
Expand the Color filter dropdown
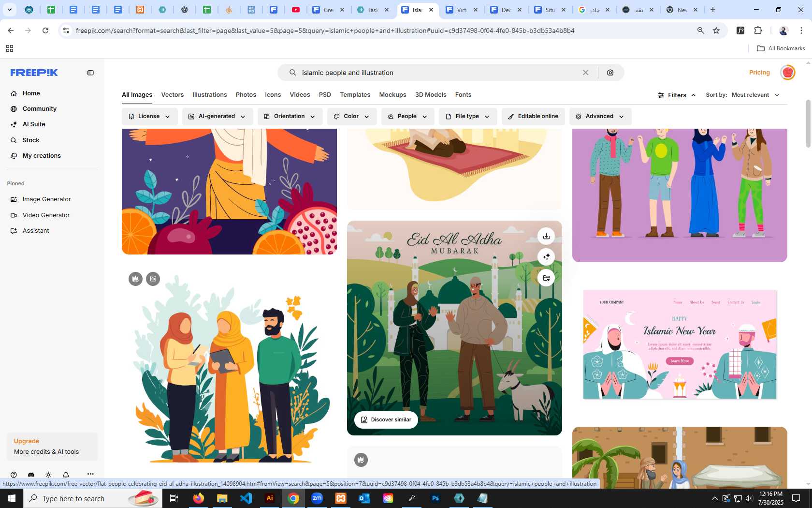pyautogui.click(x=352, y=117)
